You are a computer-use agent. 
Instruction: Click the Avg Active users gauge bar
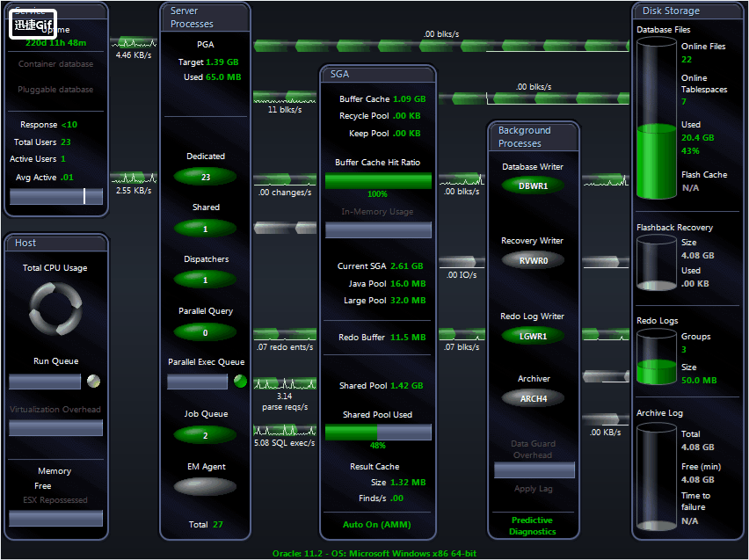tap(56, 196)
